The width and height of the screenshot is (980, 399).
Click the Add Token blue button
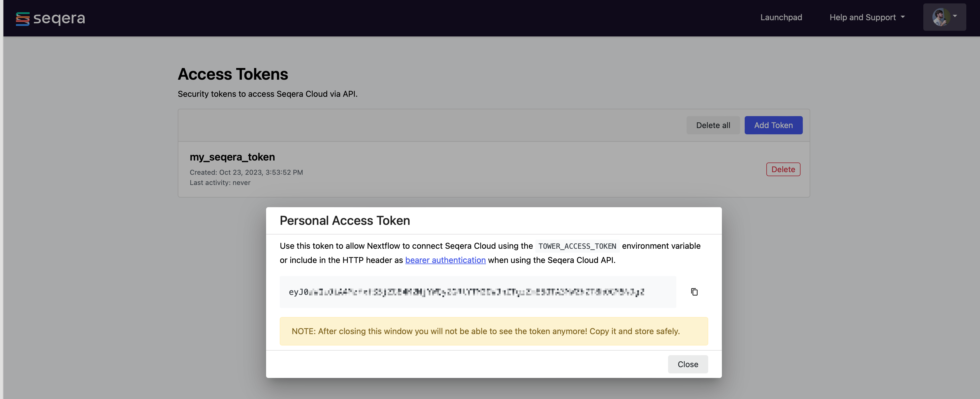click(x=773, y=125)
